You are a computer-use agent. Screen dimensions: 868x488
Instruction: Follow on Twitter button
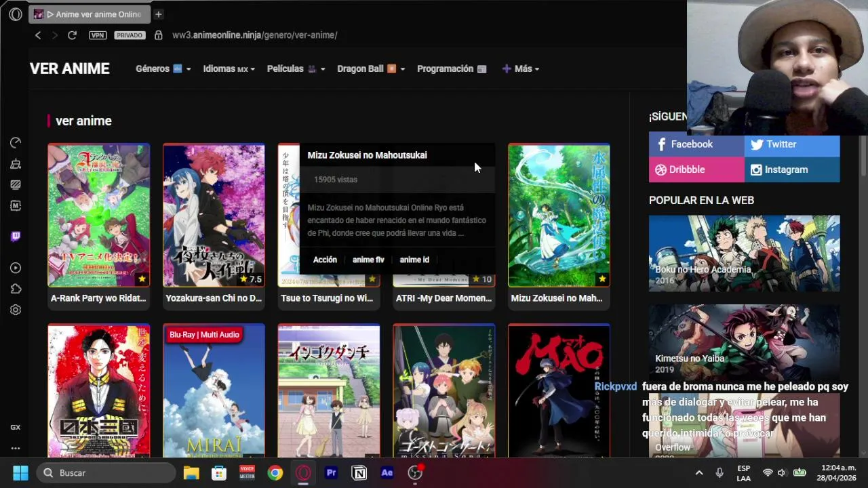coord(792,144)
